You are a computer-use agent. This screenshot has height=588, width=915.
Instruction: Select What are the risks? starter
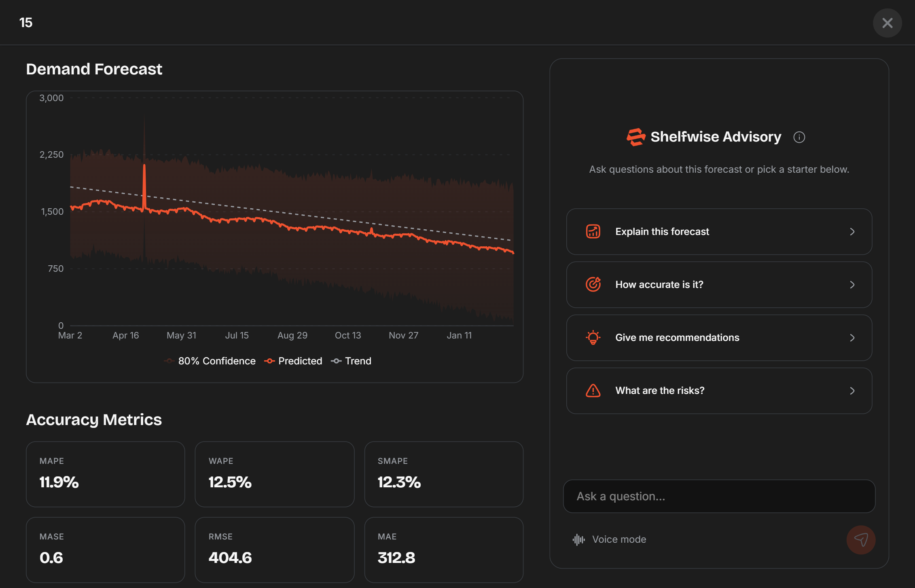tap(719, 390)
